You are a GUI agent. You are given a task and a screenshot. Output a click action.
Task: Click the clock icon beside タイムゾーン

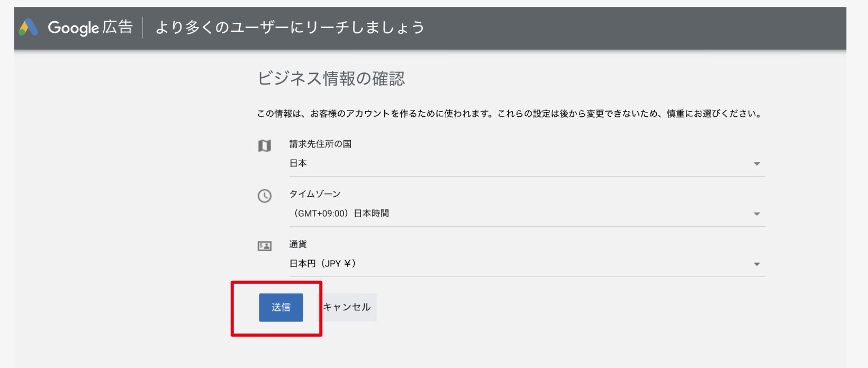[x=265, y=196]
